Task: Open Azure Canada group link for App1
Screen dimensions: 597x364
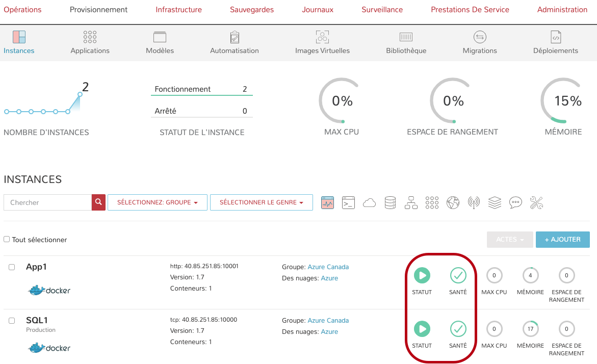Action: [x=328, y=267]
